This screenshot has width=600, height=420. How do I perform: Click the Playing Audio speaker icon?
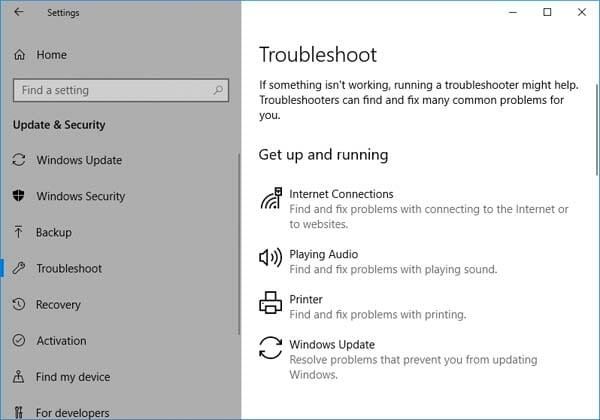pyautogui.click(x=271, y=257)
